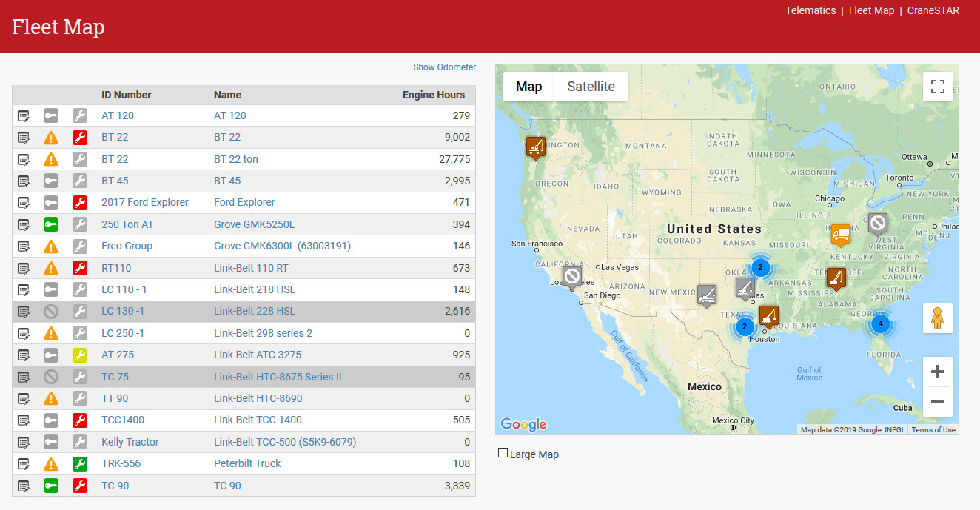Click the brown crane marker in Tennessee

(x=836, y=278)
